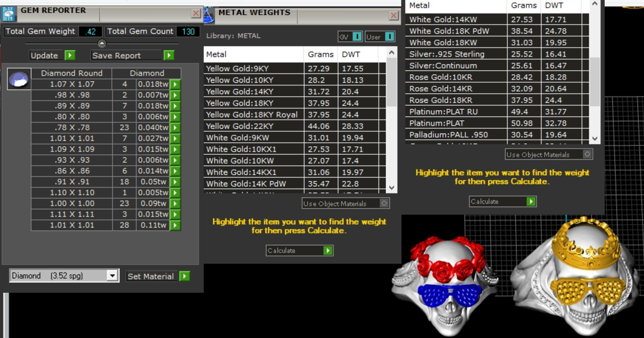
Task: Enable Use Object Materials in Metal Weights panel
Action: tap(384, 203)
